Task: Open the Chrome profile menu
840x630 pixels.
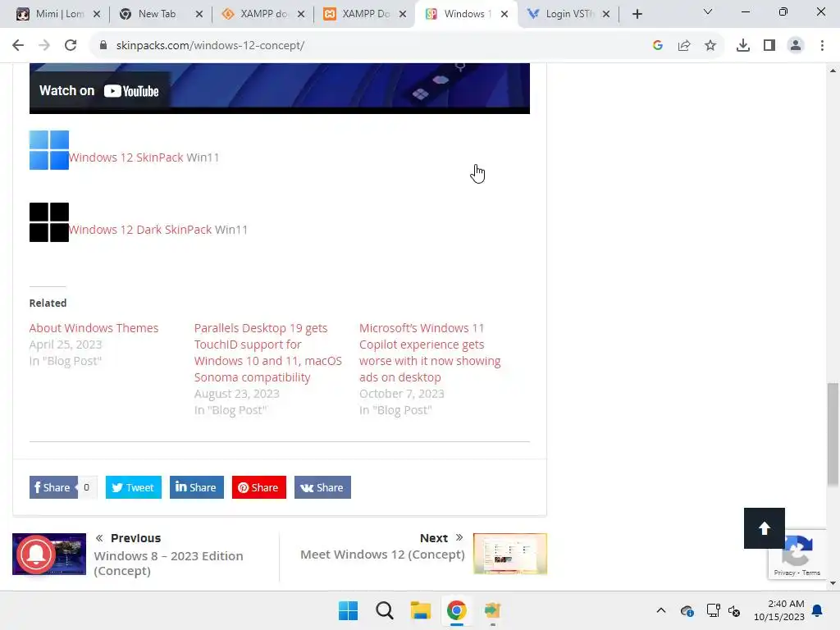Action: point(796,46)
